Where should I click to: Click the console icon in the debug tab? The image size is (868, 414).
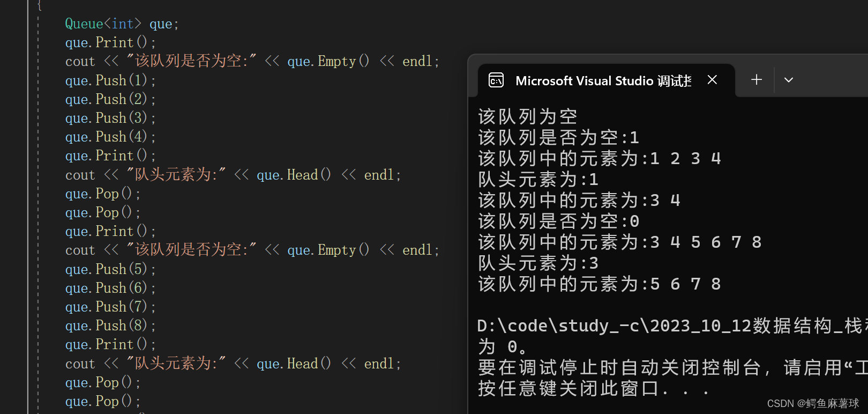click(x=496, y=80)
